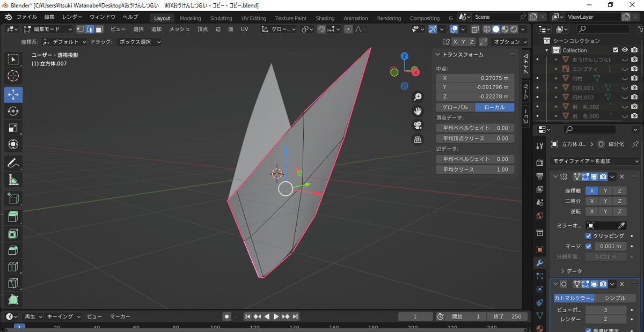Toggle camera view with camera gizmo
Screen dimensions: 644x332
pyautogui.click(x=418, y=125)
